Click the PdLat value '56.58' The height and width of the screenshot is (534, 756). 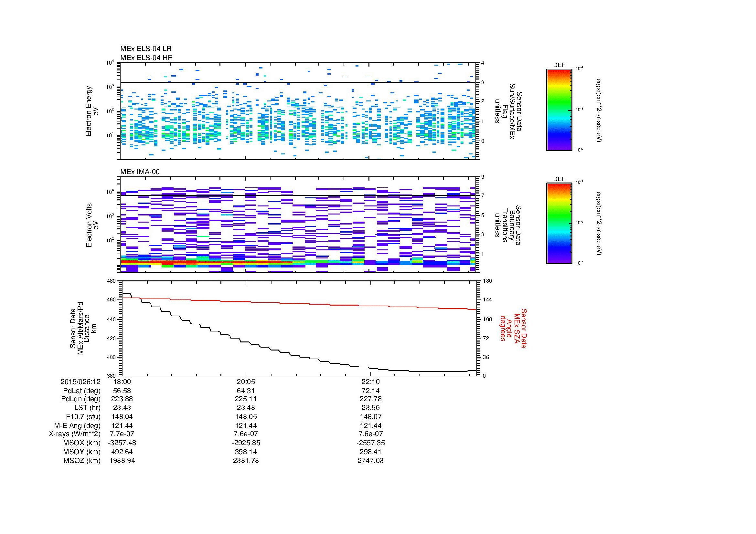(122, 391)
